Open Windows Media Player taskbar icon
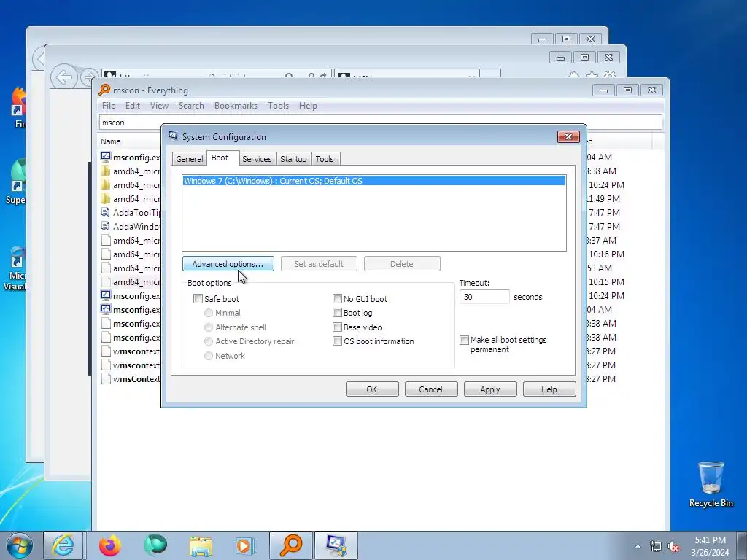The image size is (747, 560). [246, 545]
